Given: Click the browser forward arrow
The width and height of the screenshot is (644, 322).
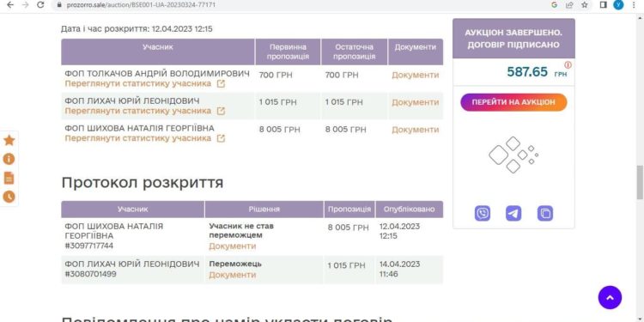Looking at the screenshot, I should point(25,5).
